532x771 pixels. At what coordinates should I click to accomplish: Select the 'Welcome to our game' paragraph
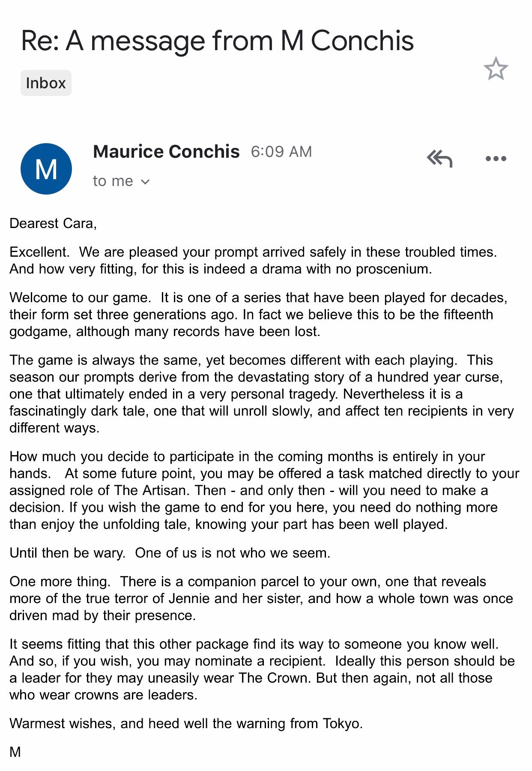click(257, 314)
